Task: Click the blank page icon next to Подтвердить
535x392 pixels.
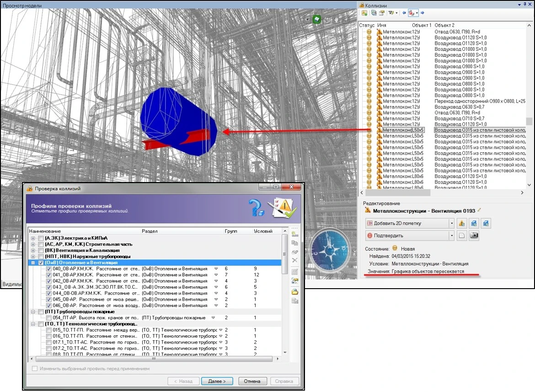Action: coord(462,236)
